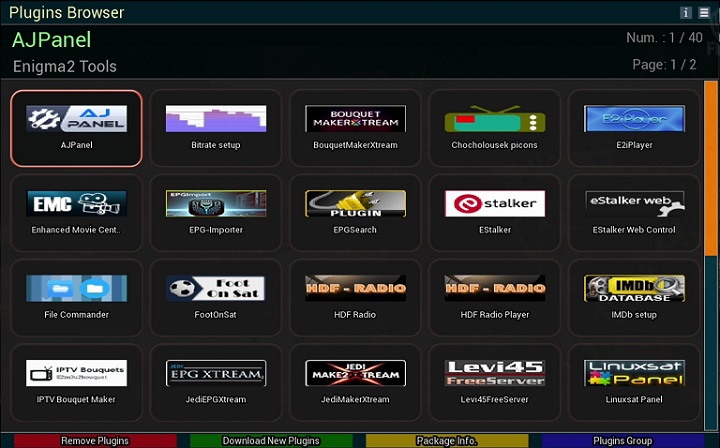Image resolution: width=720 pixels, height=448 pixels.
Task: Open the IMDb setup database icon
Action: click(x=634, y=288)
